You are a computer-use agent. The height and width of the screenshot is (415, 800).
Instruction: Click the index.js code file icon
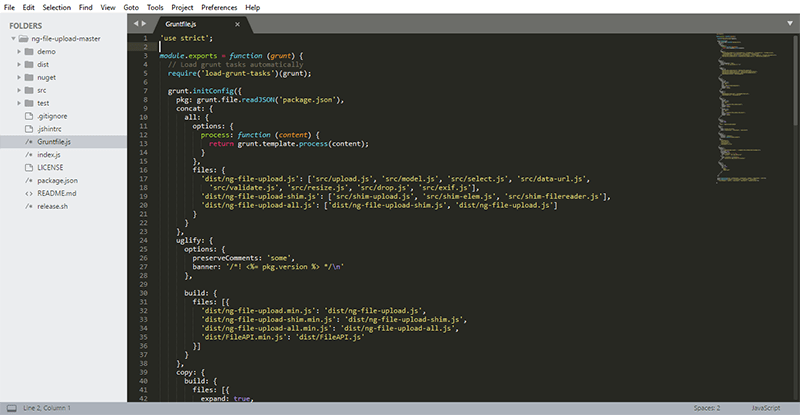[29, 155]
